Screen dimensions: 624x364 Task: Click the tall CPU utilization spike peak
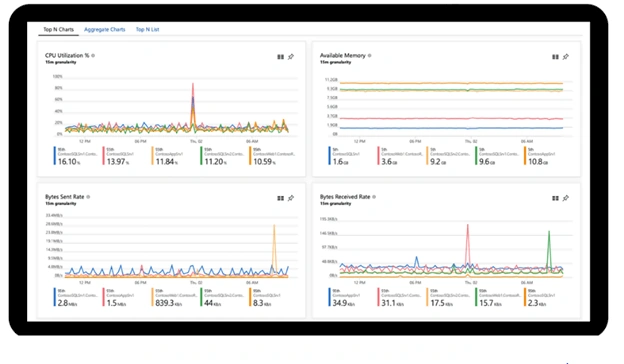tap(193, 85)
